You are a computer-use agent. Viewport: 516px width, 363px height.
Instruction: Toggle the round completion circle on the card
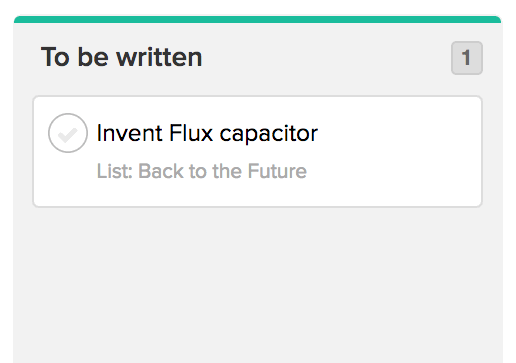(x=68, y=133)
